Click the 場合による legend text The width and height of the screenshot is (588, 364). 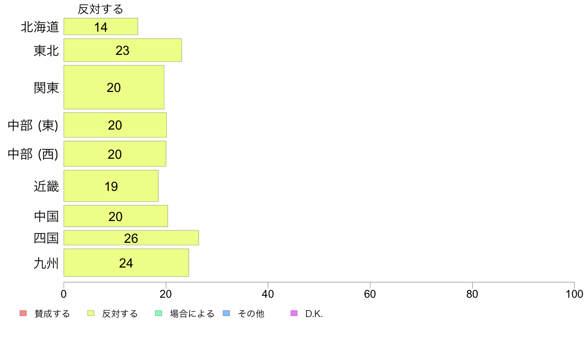192,314
